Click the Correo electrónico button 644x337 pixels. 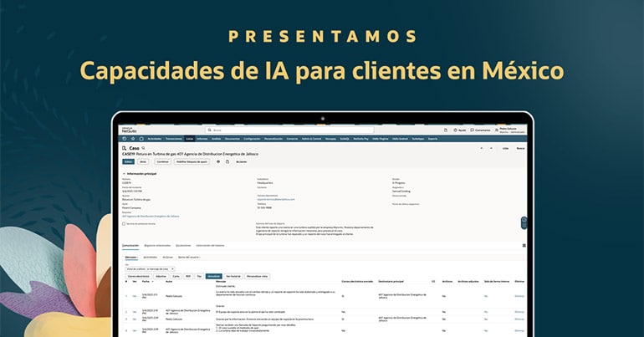tap(138, 276)
